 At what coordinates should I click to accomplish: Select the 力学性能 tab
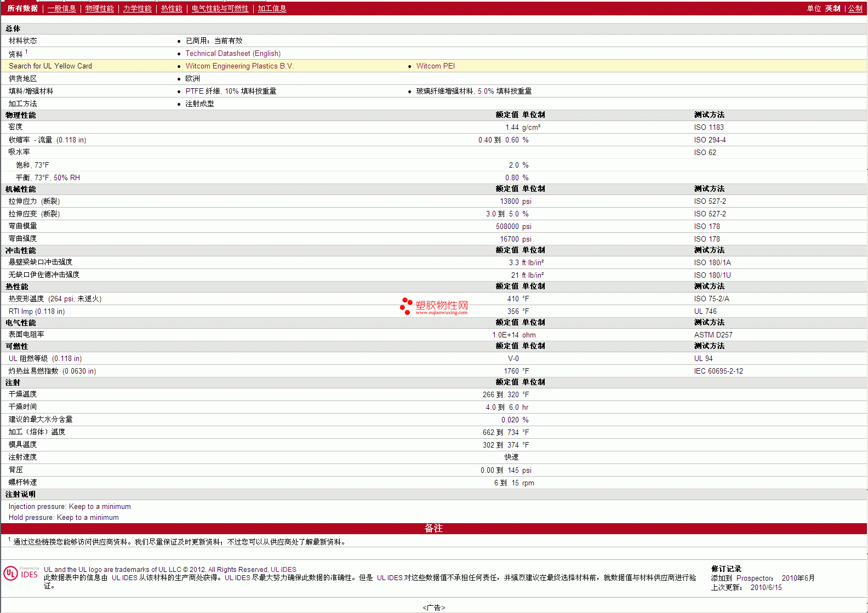137,8
